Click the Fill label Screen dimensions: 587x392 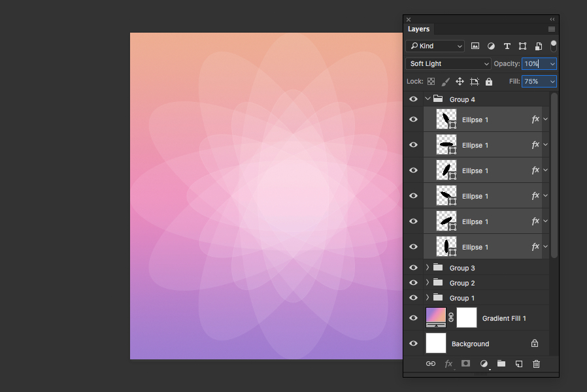pos(514,81)
